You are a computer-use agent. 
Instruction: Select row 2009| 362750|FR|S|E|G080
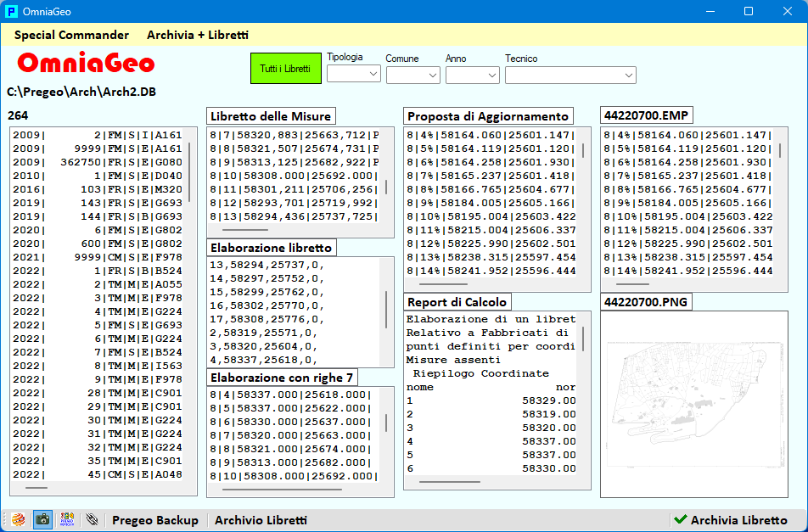(98, 162)
